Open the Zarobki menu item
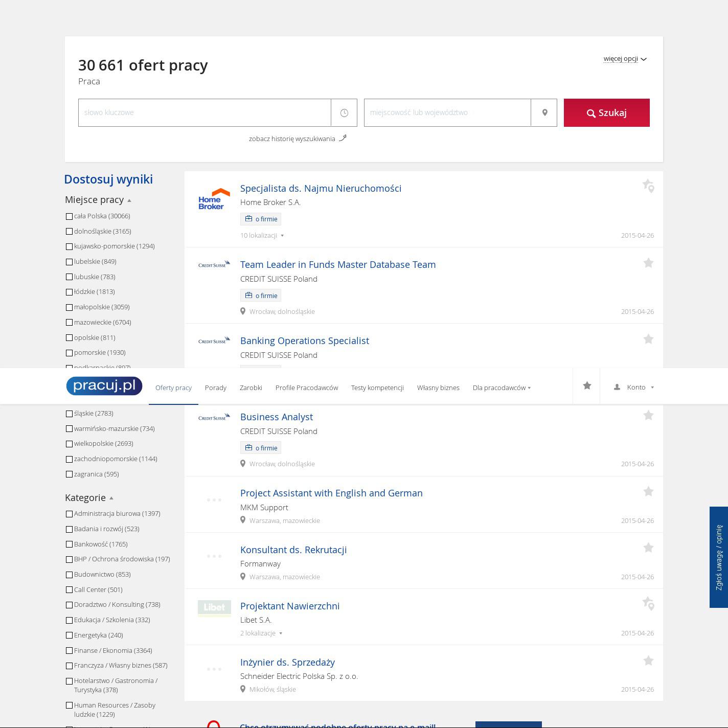Image resolution: width=728 pixels, height=728 pixels. (x=251, y=388)
